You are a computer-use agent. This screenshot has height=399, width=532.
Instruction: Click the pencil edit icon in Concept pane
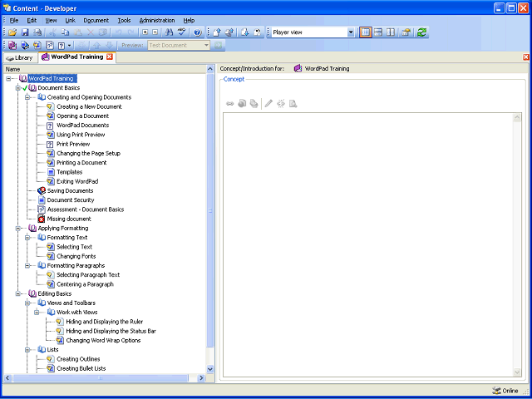pyautogui.click(x=268, y=103)
